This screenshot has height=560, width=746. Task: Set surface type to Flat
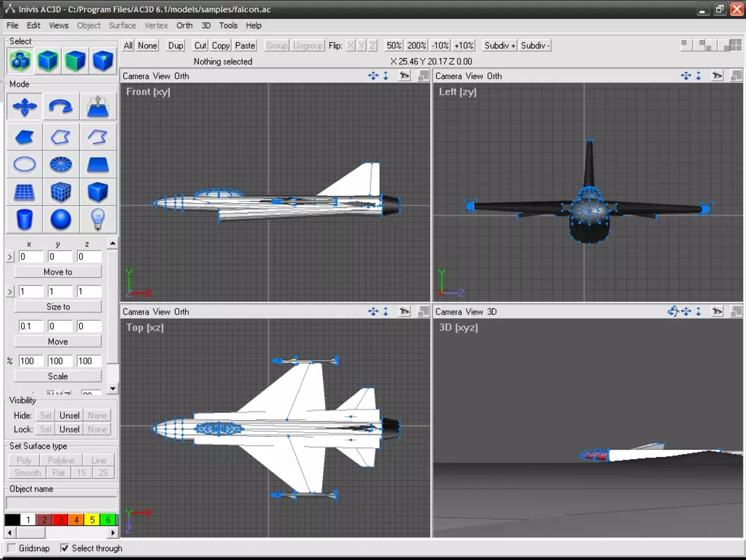[59, 472]
